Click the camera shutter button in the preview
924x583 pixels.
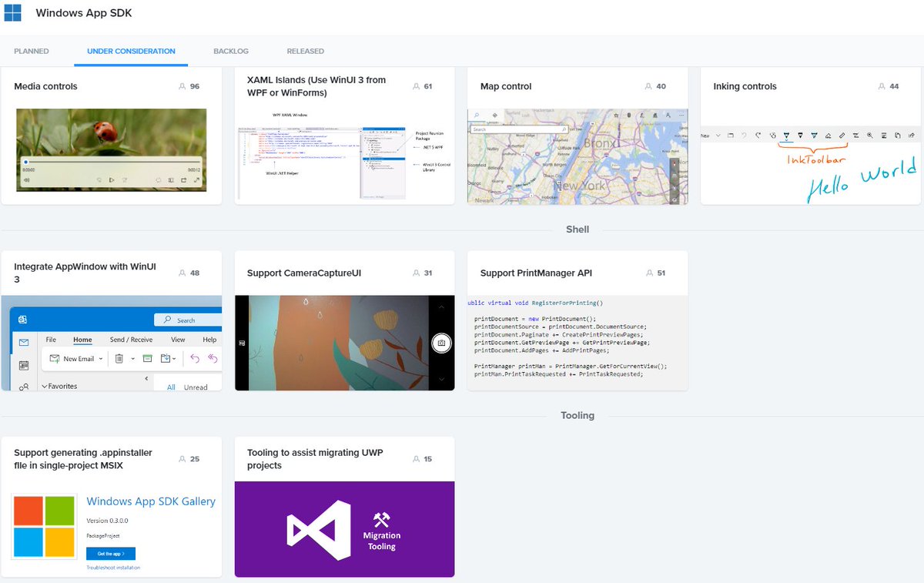point(441,343)
